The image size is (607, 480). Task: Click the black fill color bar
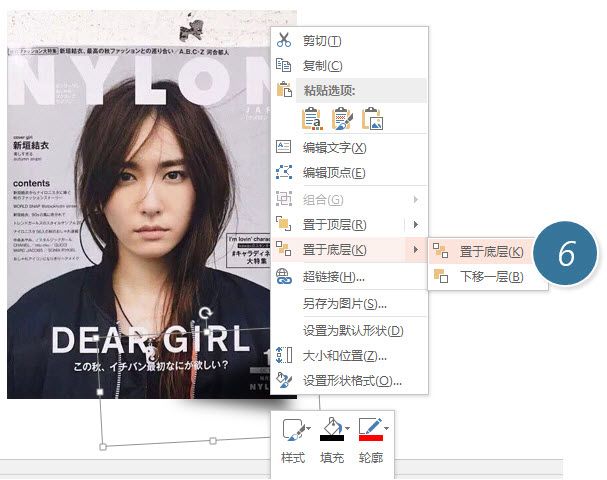pos(332,438)
